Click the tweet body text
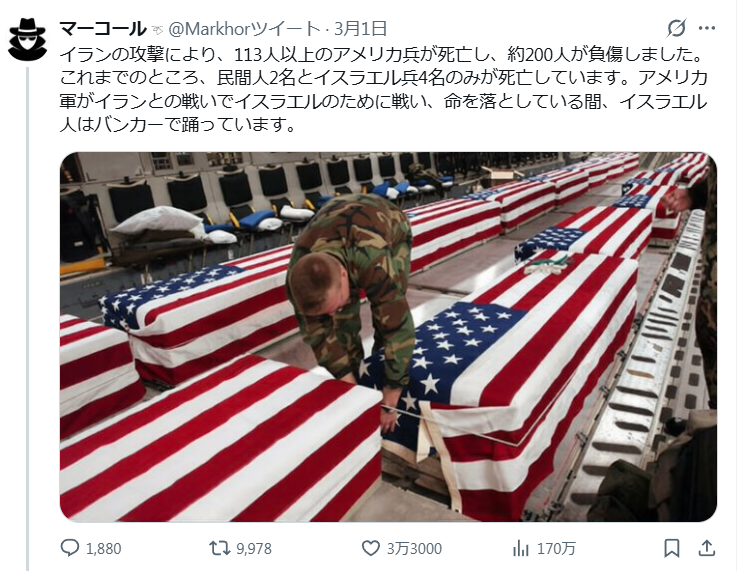 pos(384,89)
